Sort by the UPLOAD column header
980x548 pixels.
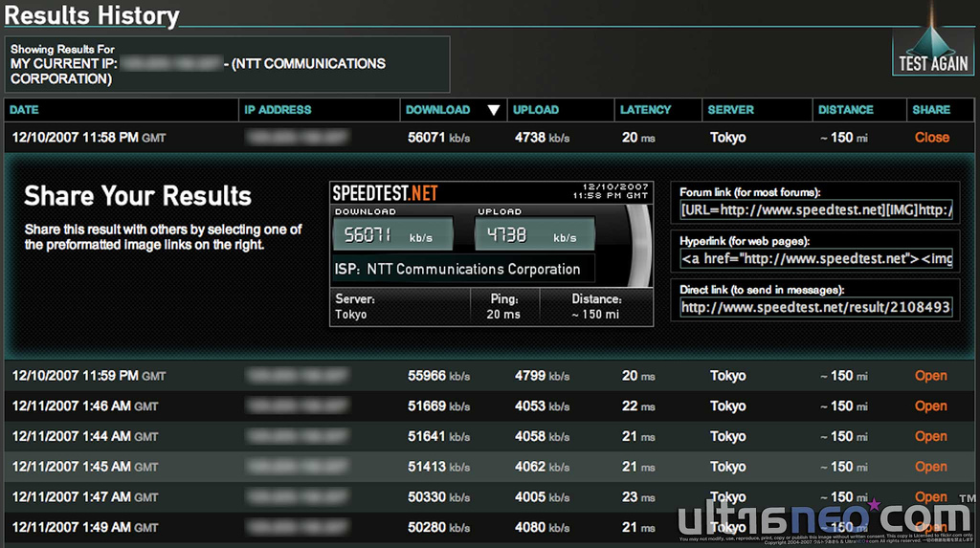(x=536, y=110)
